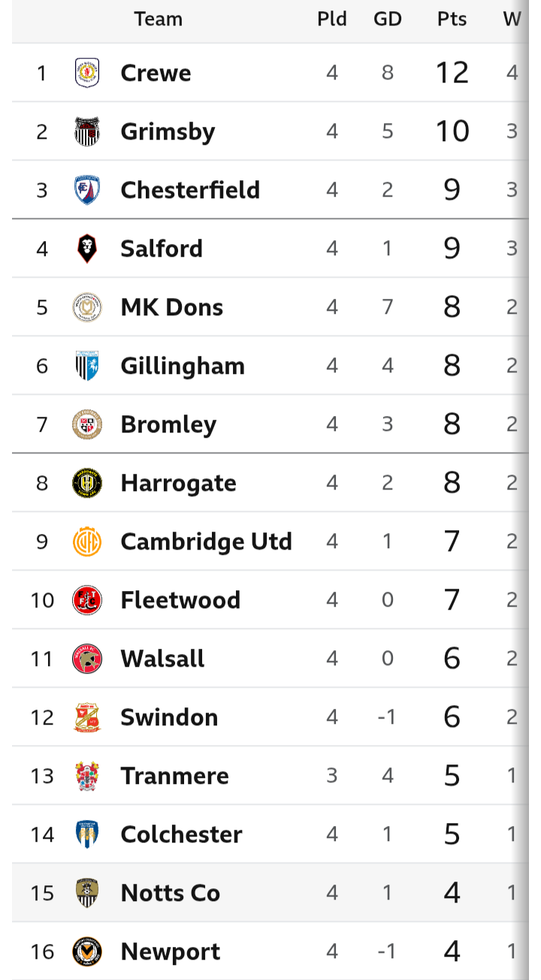Select the Harrogate yellow and black crest
Screen dimensions: 541x980
(x=87, y=483)
